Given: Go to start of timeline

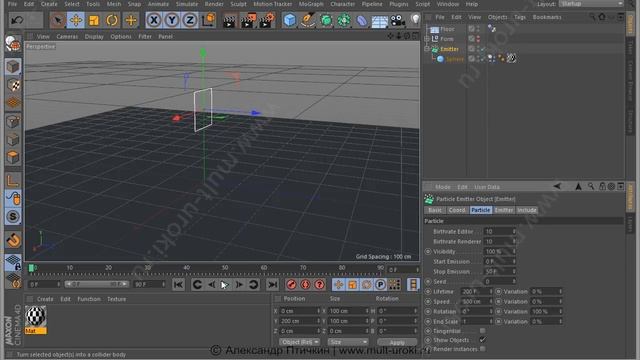Looking at the screenshot, I should pos(178,284).
